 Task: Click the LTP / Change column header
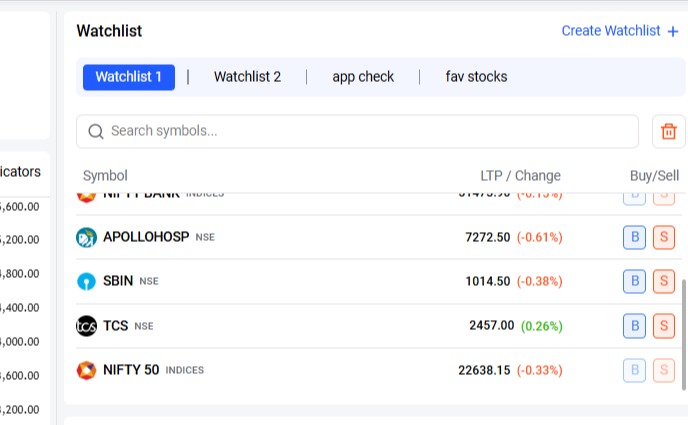(520, 176)
